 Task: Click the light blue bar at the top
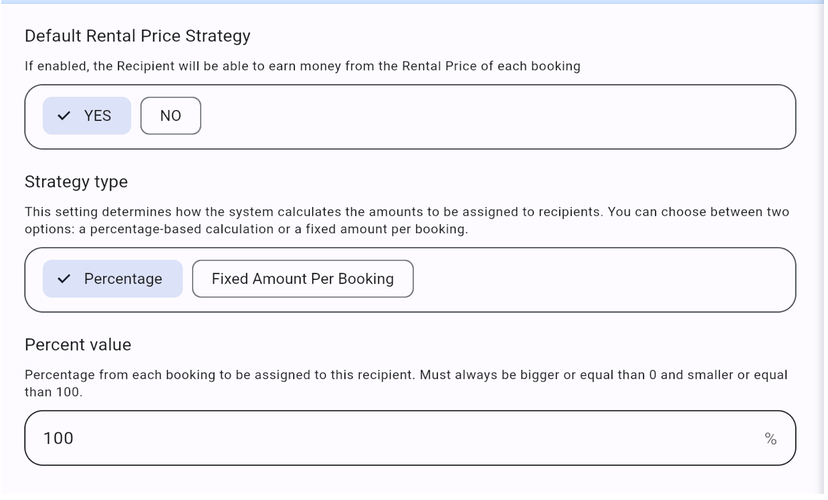click(x=414, y=2)
